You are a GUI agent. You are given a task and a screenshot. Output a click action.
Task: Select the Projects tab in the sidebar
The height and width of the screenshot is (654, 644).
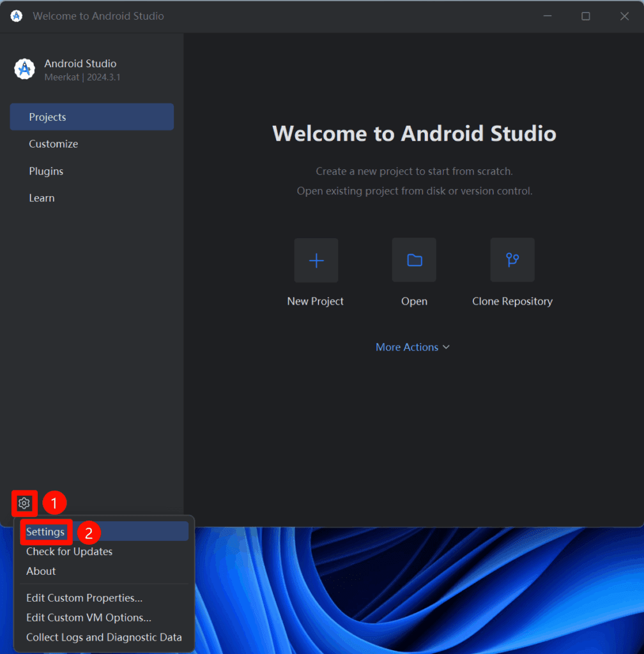[91, 117]
